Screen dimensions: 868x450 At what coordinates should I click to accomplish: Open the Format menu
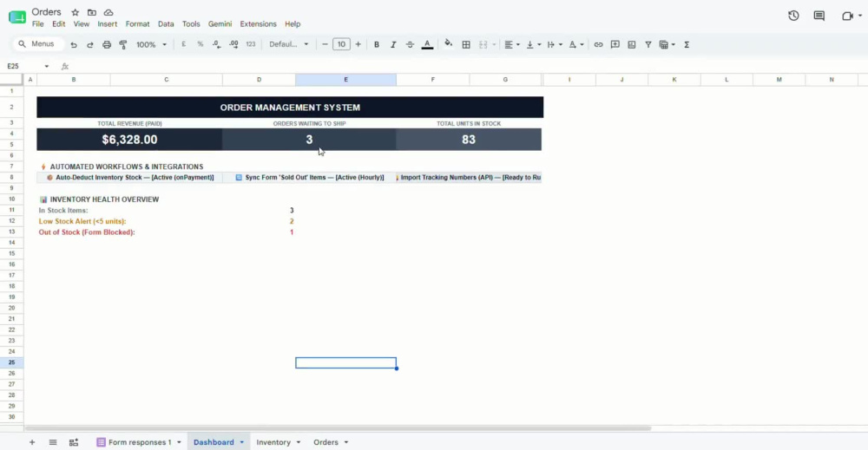(137, 23)
